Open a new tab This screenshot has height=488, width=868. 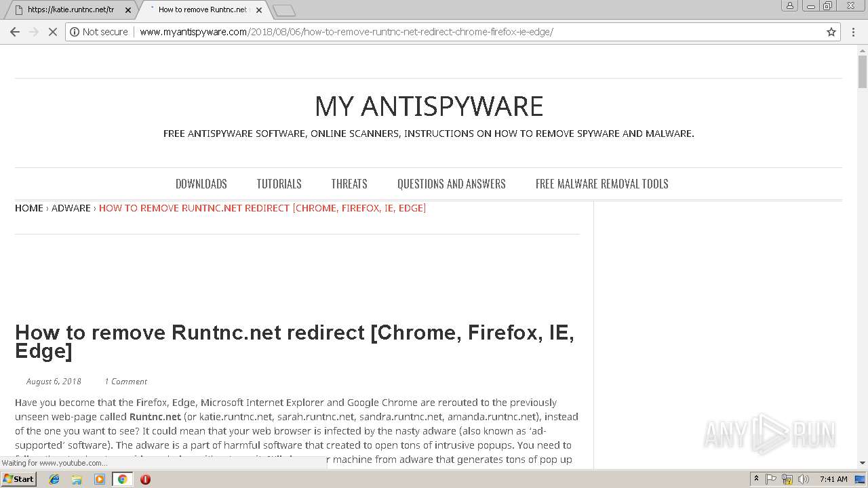point(283,10)
